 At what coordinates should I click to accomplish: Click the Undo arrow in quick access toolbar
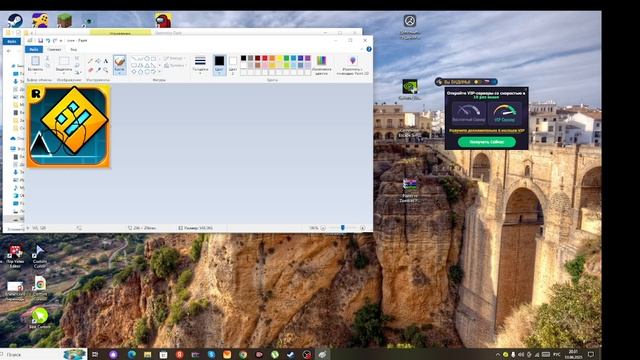tap(48, 40)
